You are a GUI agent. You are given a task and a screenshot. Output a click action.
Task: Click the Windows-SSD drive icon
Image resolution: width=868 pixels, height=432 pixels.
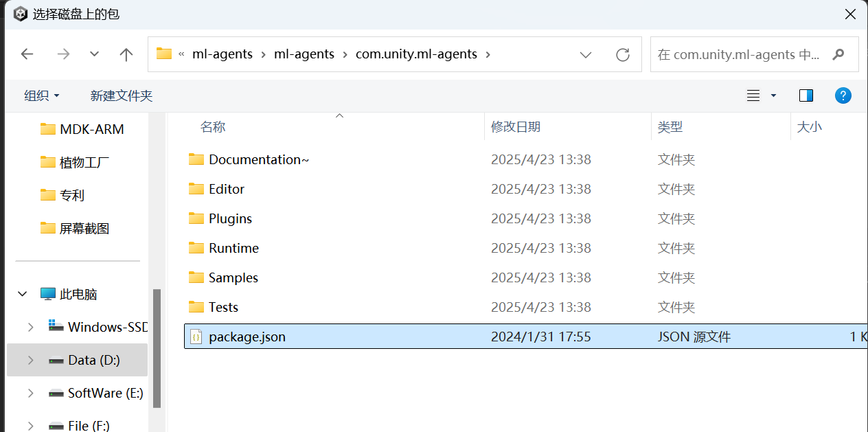[56, 326]
